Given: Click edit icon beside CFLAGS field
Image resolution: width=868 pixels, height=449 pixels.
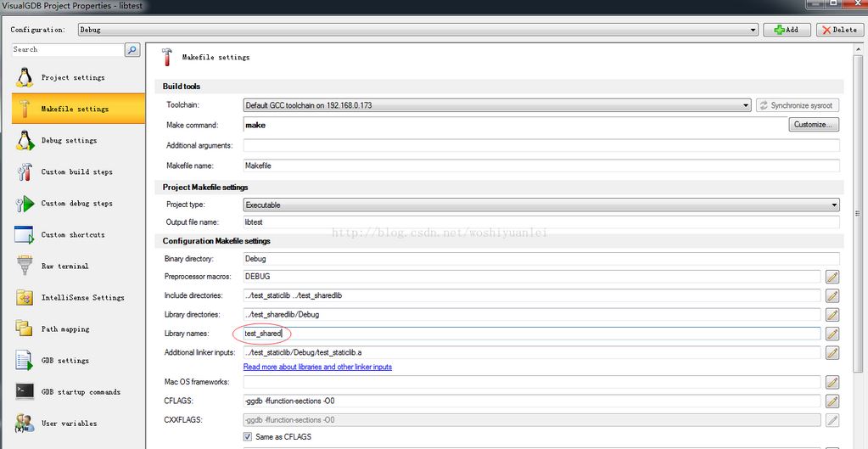Looking at the screenshot, I should click(x=832, y=401).
